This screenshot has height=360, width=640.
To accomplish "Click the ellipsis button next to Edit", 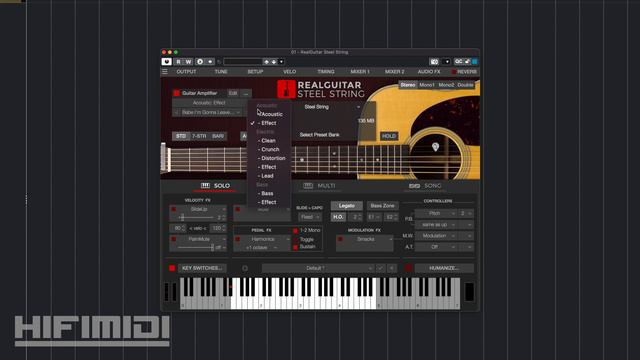I will pos(246,93).
